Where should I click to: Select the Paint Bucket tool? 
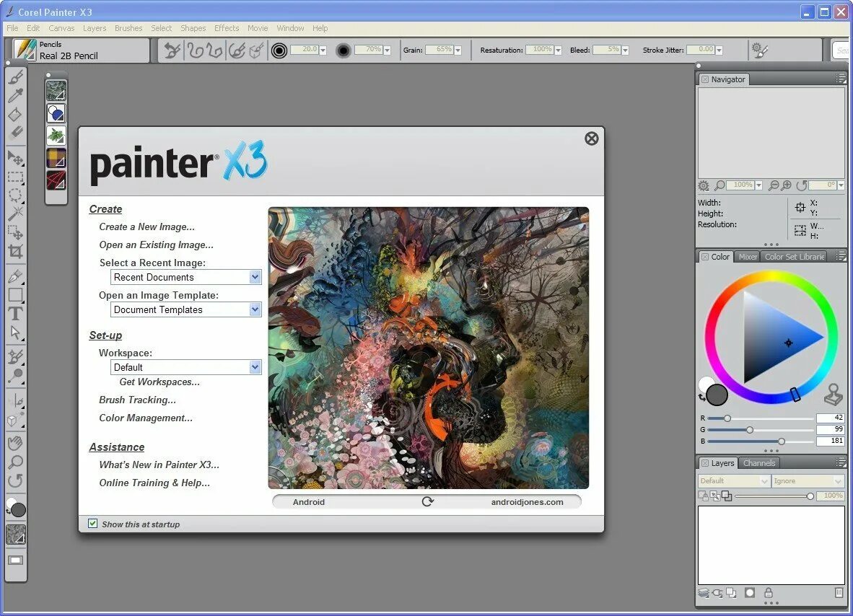pyautogui.click(x=15, y=114)
